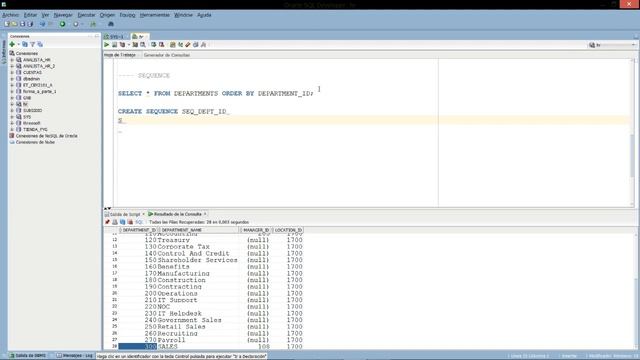The width and height of the screenshot is (640, 360).
Task: Click the rollback icon in worksheet toolbar
Action: pos(162,45)
